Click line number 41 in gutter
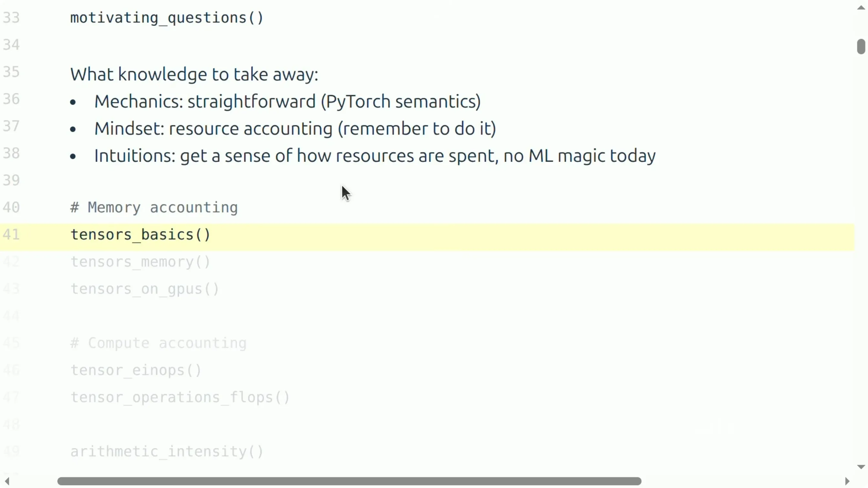Viewport: 868px width, 488px height. click(x=11, y=235)
